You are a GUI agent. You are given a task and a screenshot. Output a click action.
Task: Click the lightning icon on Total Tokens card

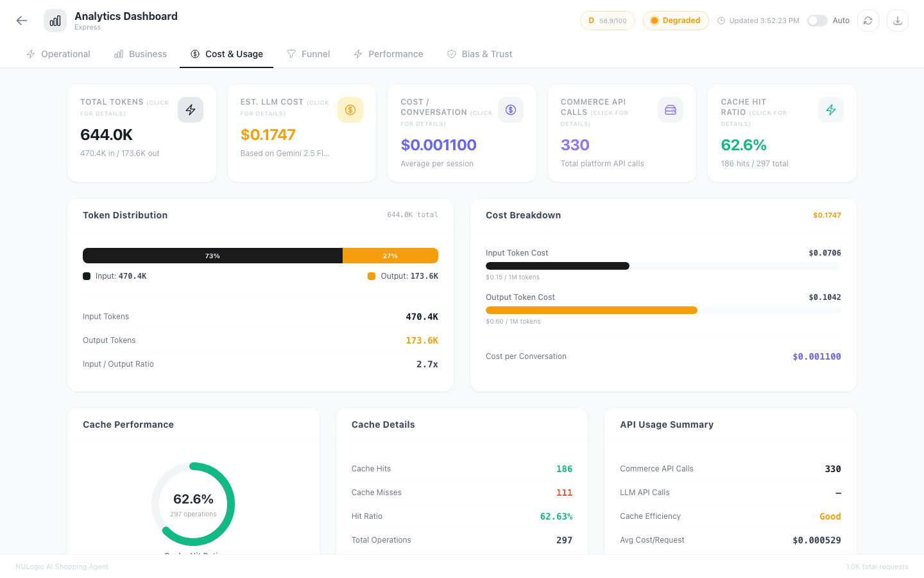(x=191, y=110)
